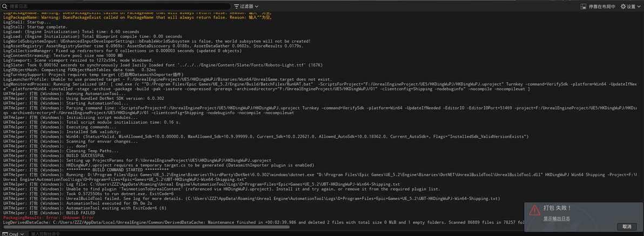Click the dock layout icon
This screenshot has width=644, height=236.
[x=583, y=6]
